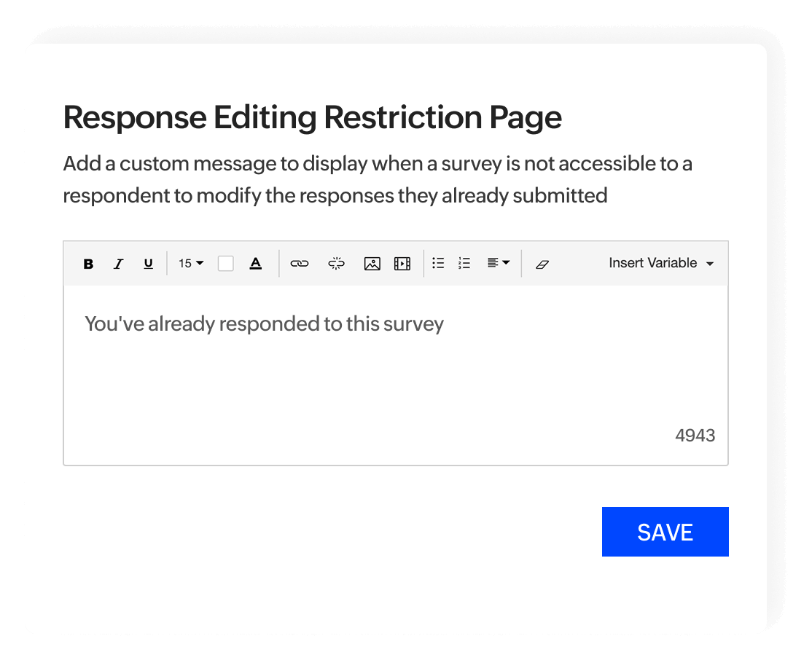Apply italic formatting
Screen dimensions: 812x660
pyautogui.click(x=119, y=263)
